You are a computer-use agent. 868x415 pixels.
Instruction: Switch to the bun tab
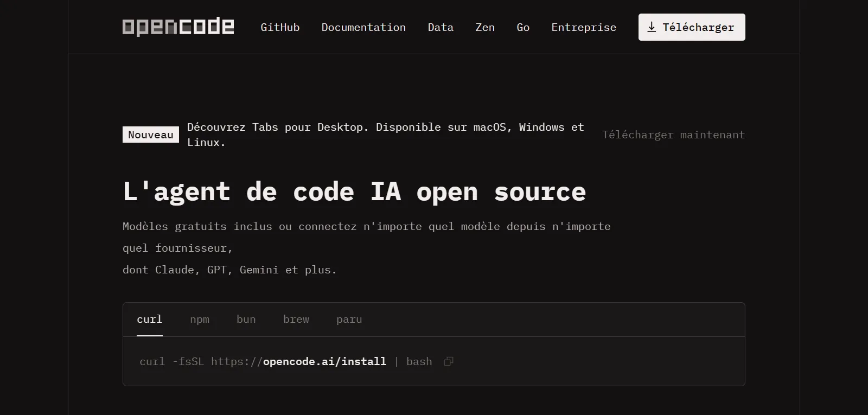246,320
